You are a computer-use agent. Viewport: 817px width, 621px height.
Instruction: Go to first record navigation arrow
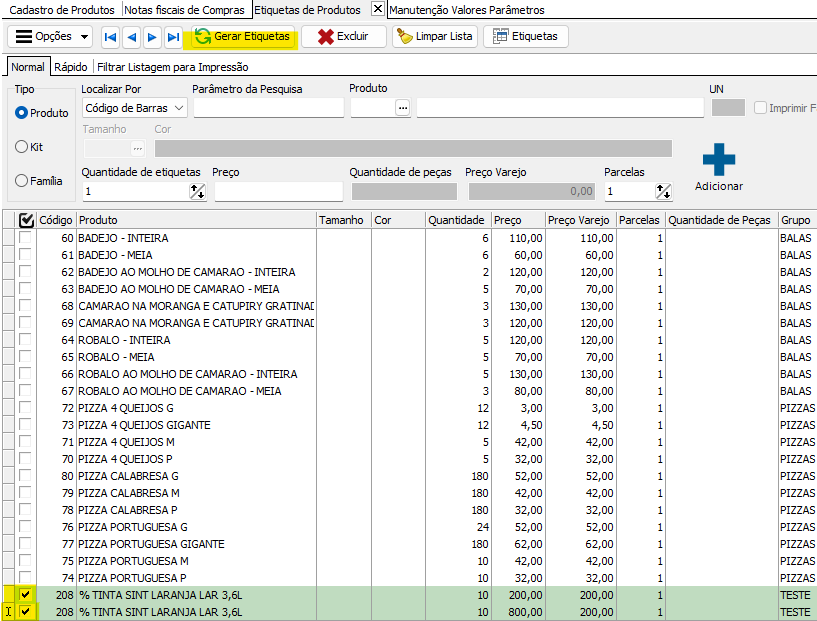111,37
